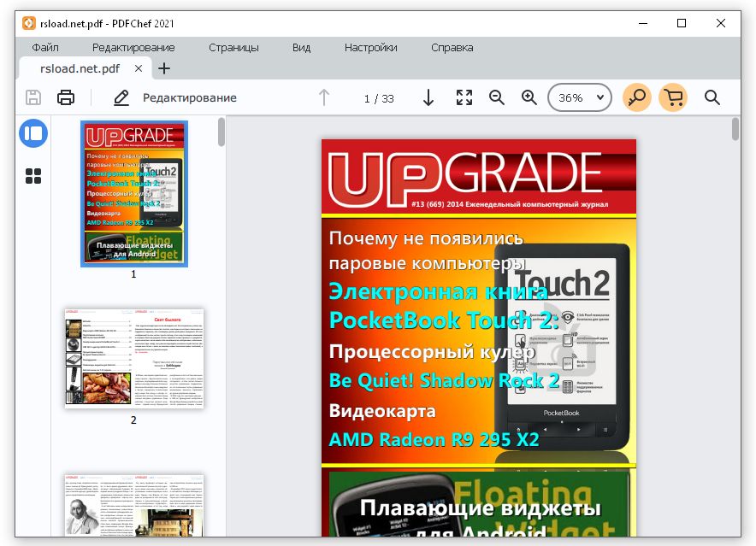The height and width of the screenshot is (546, 756).
Task: Open the Настройки menu
Action: tap(370, 48)
